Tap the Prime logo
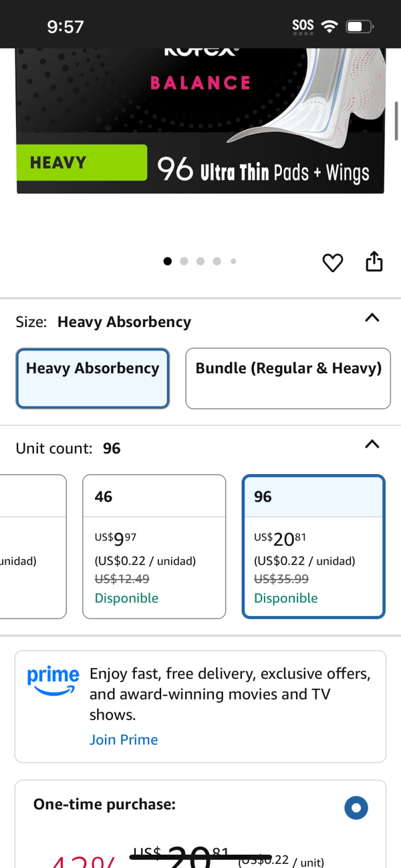This screenshot has width=401, height=868. pos(53,681)
